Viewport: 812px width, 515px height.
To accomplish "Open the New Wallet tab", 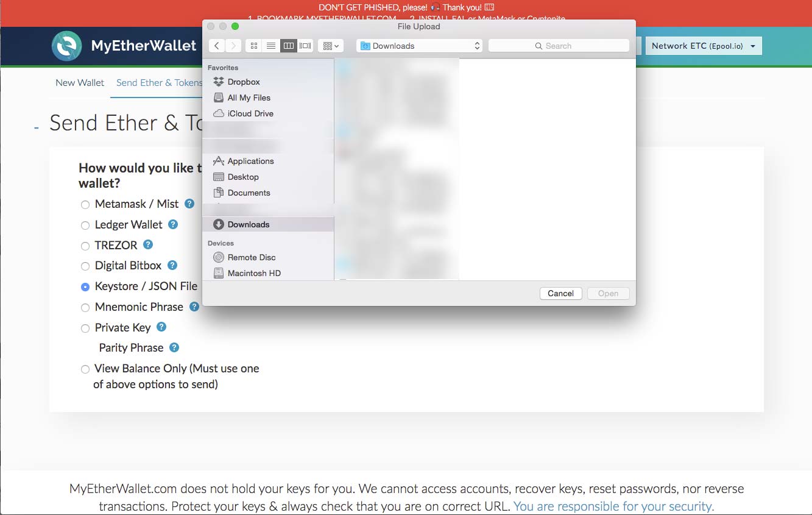I will pyautogui.click(x=80, y=83).
